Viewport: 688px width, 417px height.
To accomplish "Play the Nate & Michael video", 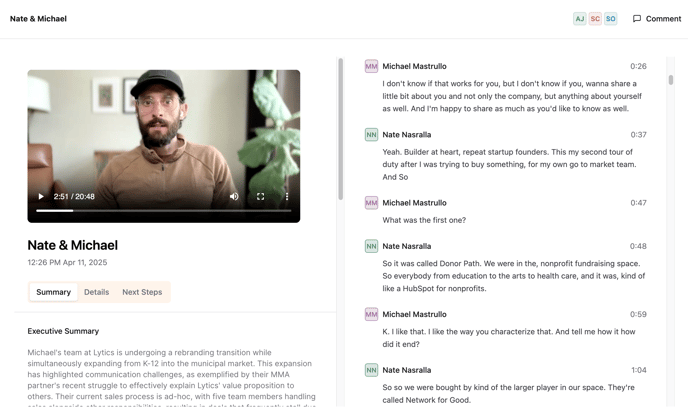I will [x=41, y=197].
